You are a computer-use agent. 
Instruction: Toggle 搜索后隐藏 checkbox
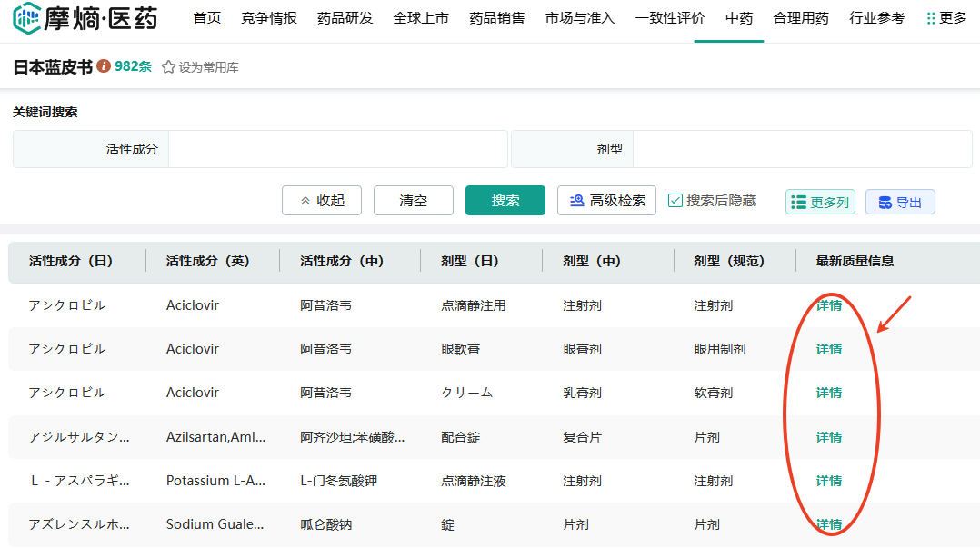pos(675,201)
